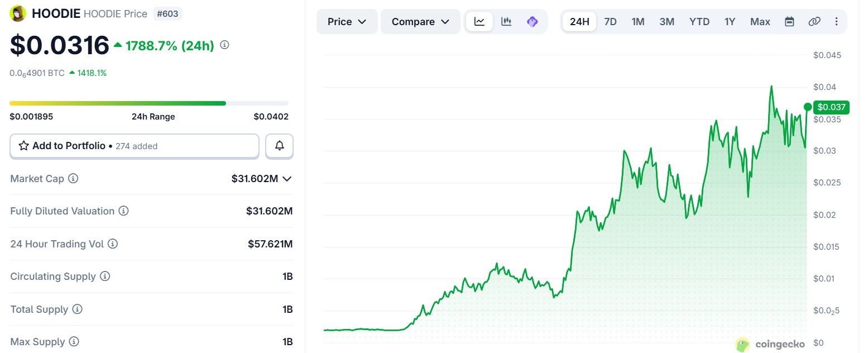Screen dimensions: 868x353
Task: Click Total Supply info icon
Action: [78, 309]
